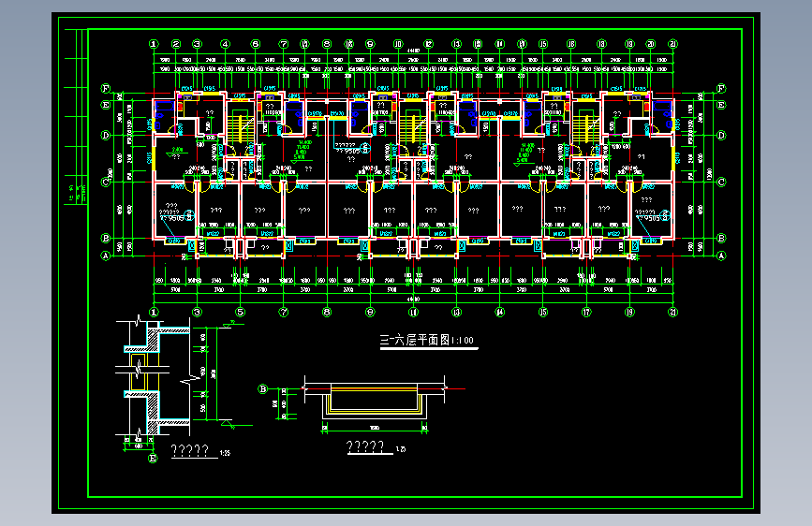Pick axis bubble E on the plan's right side
The width and height of the screenshot is (812, 526).
tap(721, 105)
